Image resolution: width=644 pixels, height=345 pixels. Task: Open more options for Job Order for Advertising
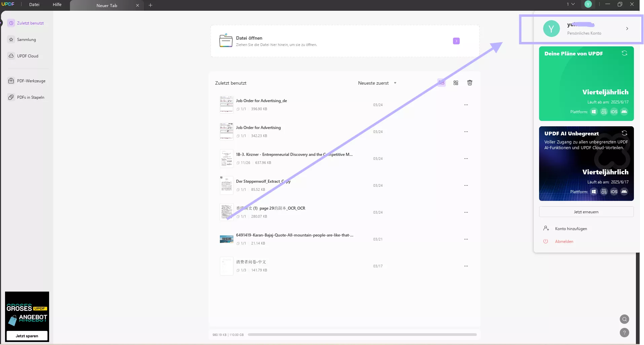466,132
